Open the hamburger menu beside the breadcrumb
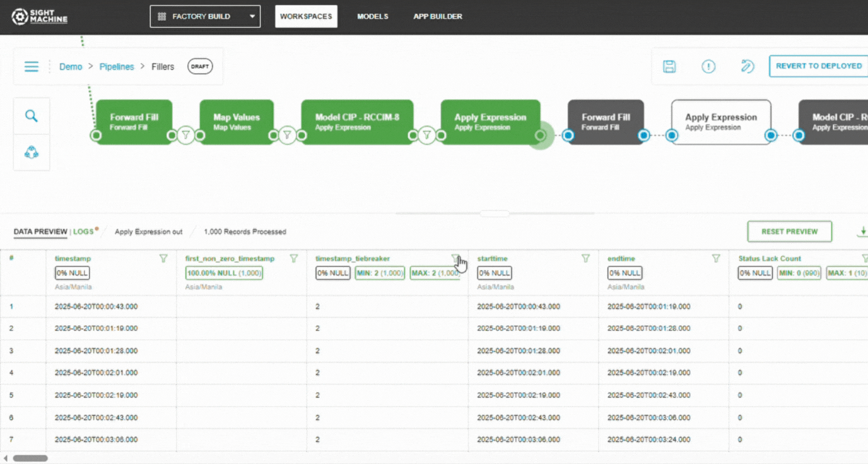The width and height of the screenshot is (868, 464). [32, 66]
